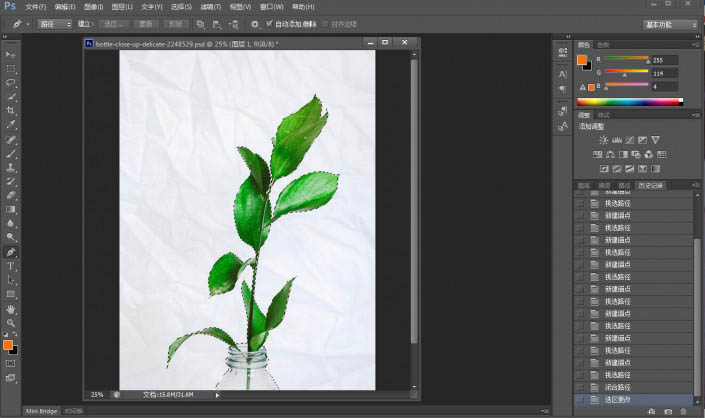Viewport: 705px width, 418px height.
Task: Toggle the 对齐边缘 checkbox
Action: (323, 23)
